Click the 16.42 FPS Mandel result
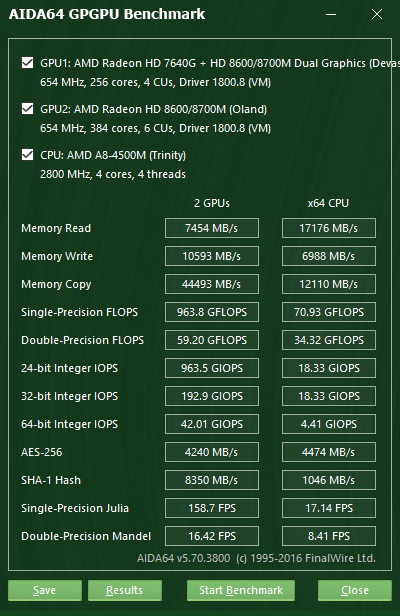The height and width of the screenshot is (616, 400). [x=212, y=536]
